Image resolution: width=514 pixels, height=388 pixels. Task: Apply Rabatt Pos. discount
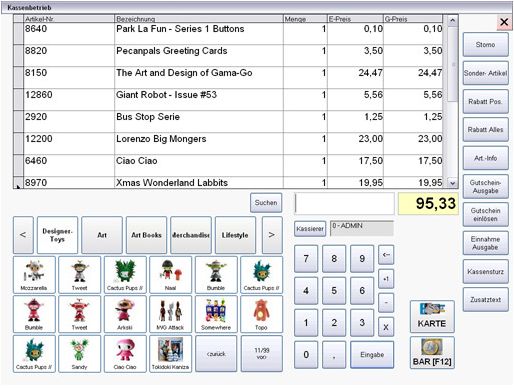486,101
